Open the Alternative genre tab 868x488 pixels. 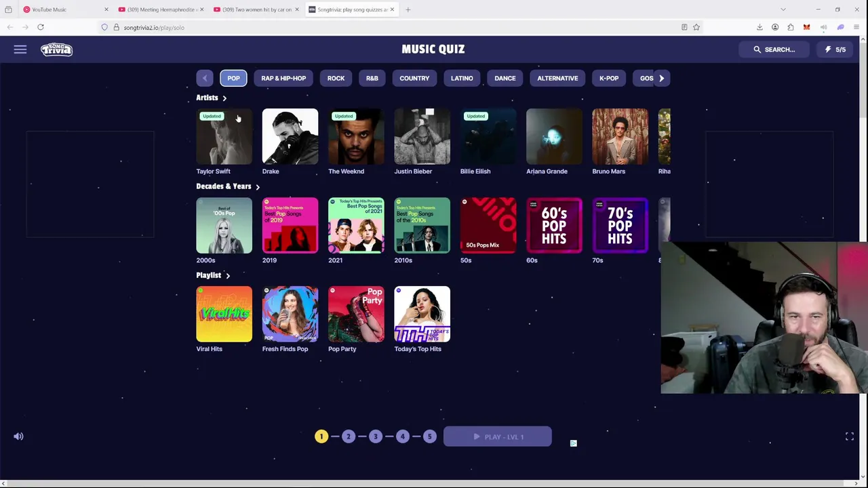coord(557,78)
